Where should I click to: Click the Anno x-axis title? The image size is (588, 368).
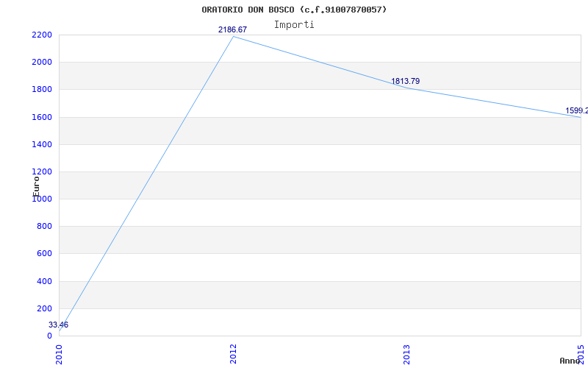[570, 361]
